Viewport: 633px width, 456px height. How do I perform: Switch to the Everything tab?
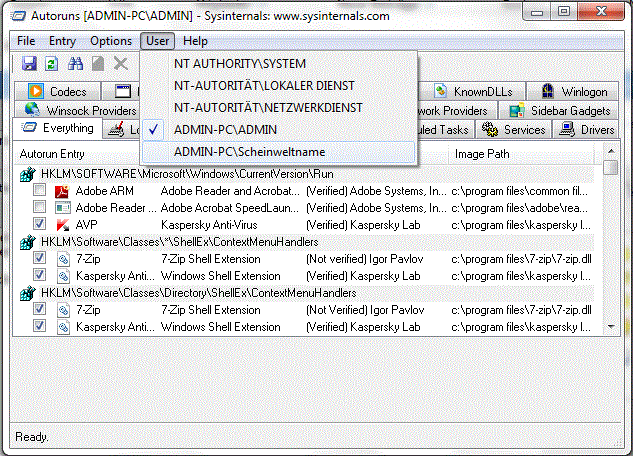pos(57,128)
